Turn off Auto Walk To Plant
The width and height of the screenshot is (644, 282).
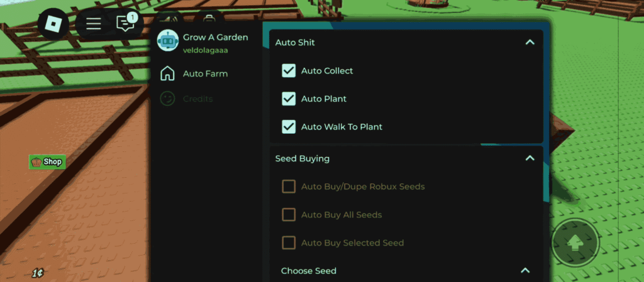tap(289, 126)
